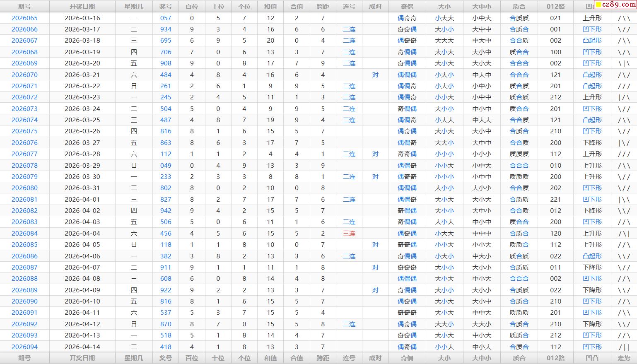Click prize number 456
637x364 pixels.
[166, 234]
